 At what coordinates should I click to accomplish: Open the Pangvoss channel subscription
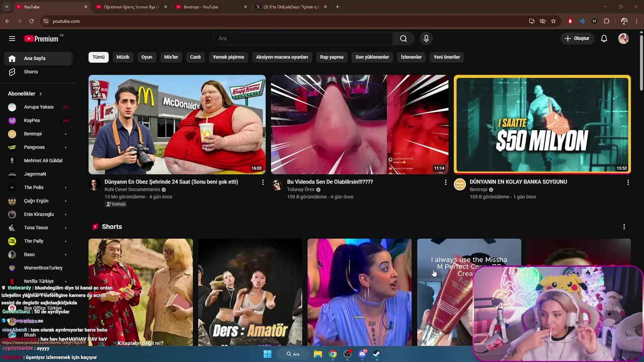pyautogui.click(x=39, y=147)
